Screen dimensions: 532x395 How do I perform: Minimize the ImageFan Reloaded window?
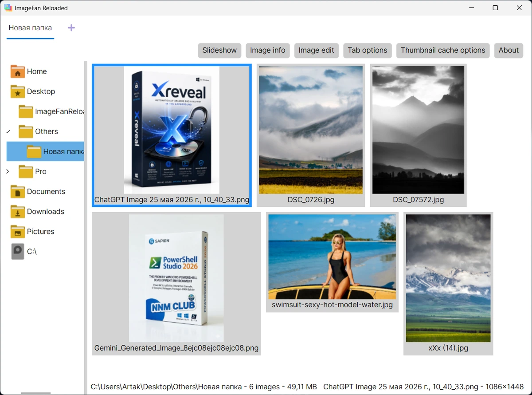click(471, 8)
